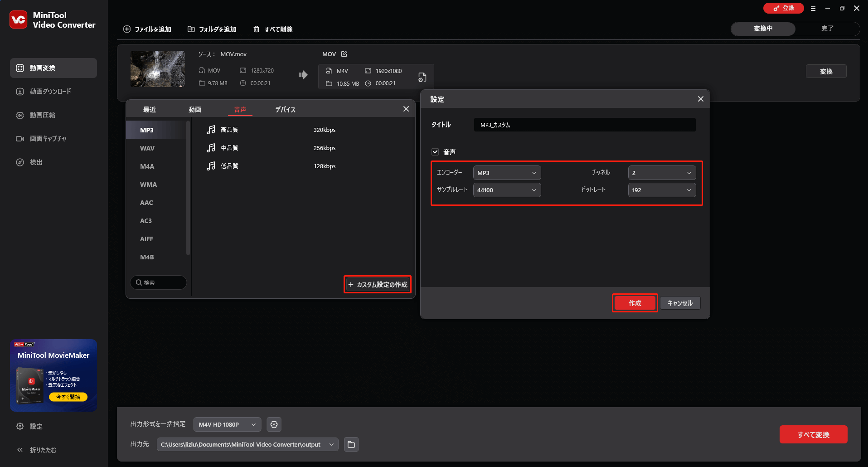Close the 設定 dialog

(701, 99)
